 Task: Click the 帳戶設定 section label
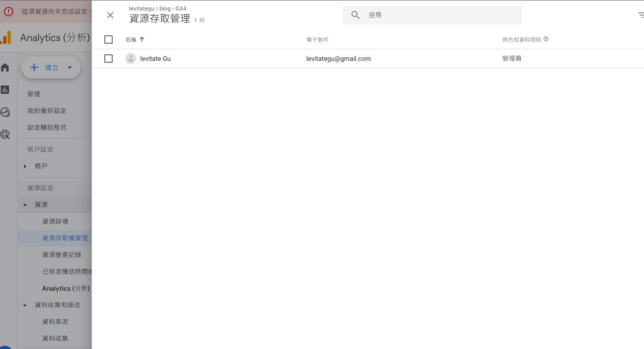pos(40,149)
